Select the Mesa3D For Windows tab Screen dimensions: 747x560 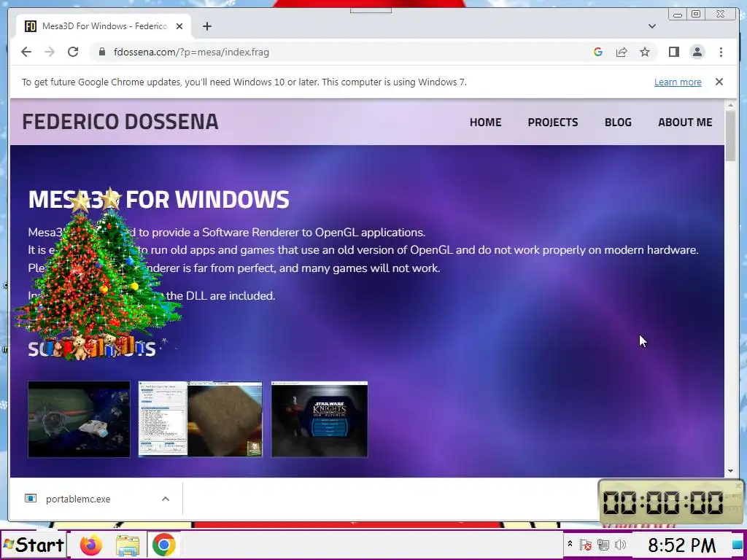(x=104, y=26)
